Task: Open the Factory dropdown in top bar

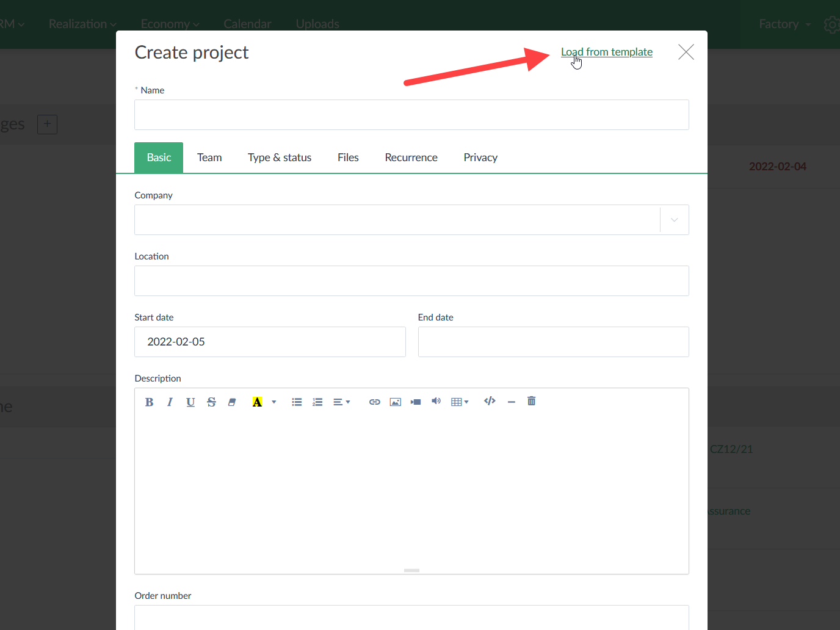Action: (x=784, y=24)
